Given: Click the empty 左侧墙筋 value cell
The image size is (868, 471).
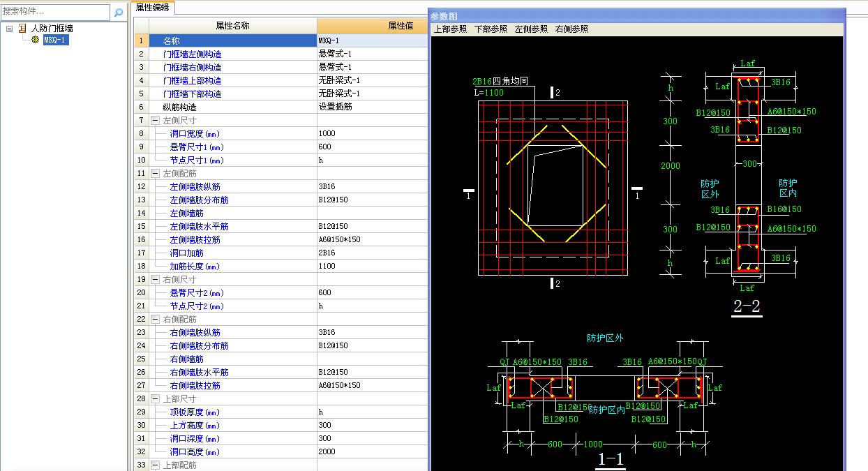Looking at the screenshot, I should tap(373, 214).
